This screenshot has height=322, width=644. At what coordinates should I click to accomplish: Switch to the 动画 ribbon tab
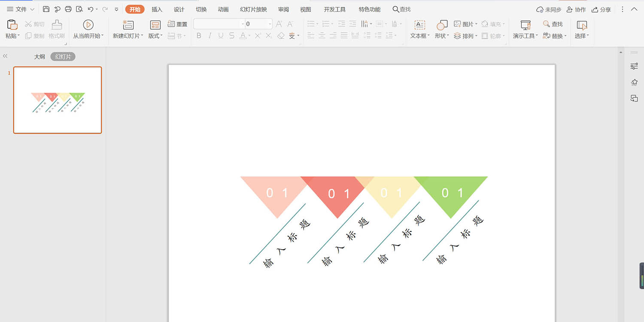tap(223, 9)
